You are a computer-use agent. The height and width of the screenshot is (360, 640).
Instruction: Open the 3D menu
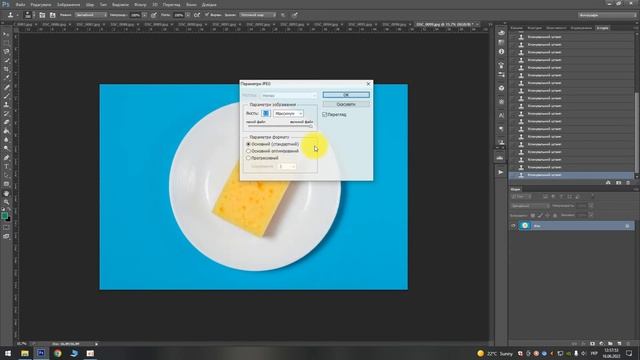(155, 4)
